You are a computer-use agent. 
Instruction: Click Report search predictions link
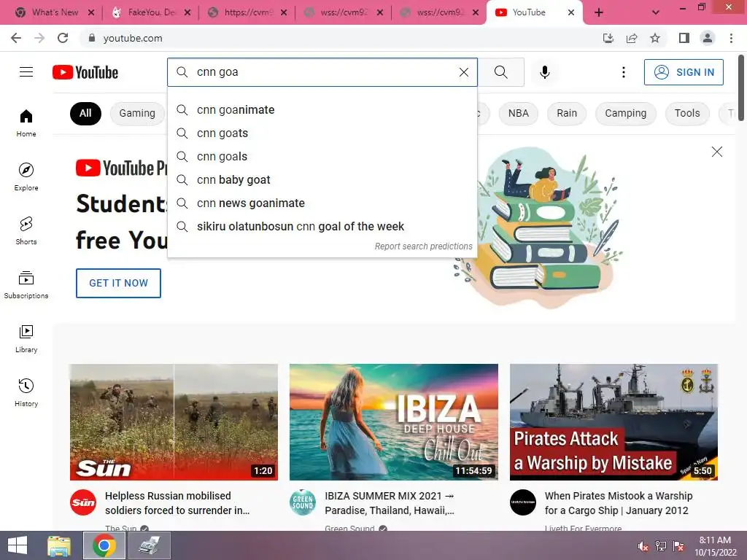point(423,246)
